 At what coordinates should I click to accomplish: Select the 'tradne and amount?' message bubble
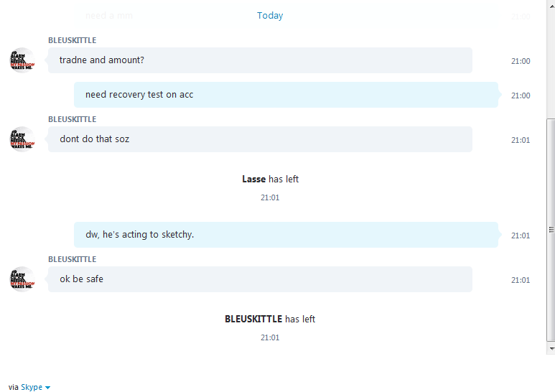point(260,60)
